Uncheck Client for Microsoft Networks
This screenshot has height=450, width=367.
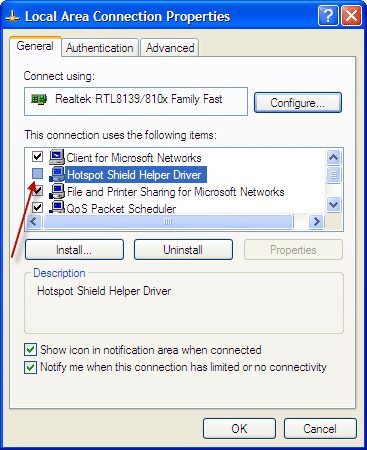pos(37,156)
